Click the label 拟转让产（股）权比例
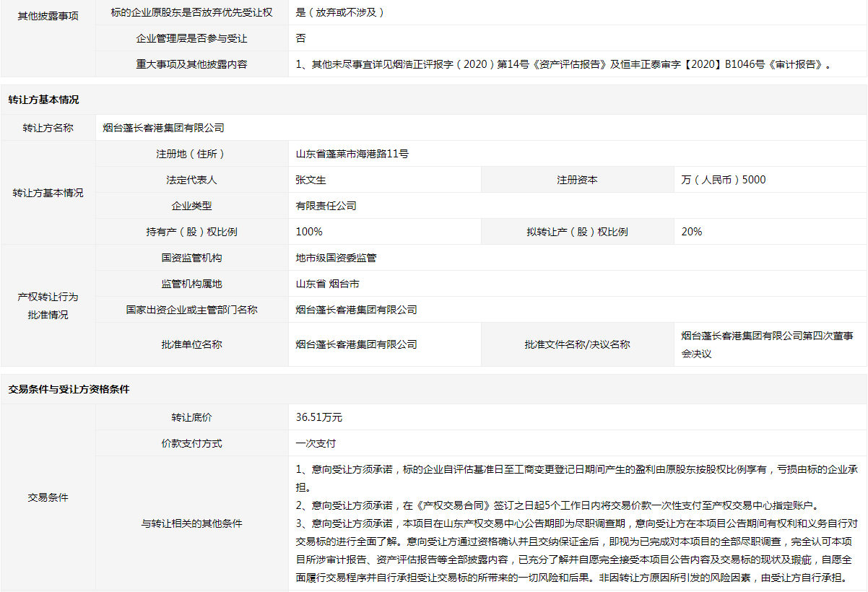This screenshot has width=868, height=592. click(577, 232)
